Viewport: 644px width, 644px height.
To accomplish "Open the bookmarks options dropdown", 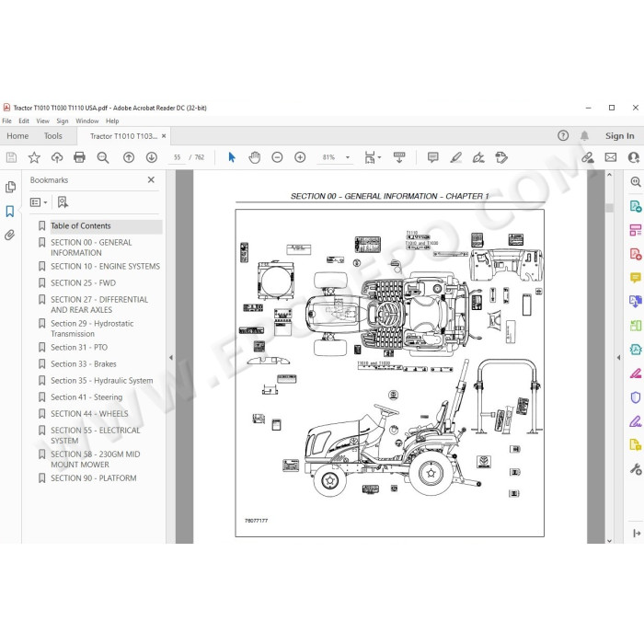I will click(x=39, y=202).
